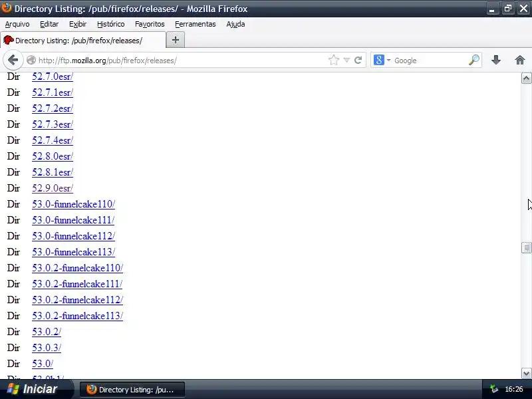Click the vertical scrollbar thumb
This screenshot has width=532, height=399.
(526, 247)
